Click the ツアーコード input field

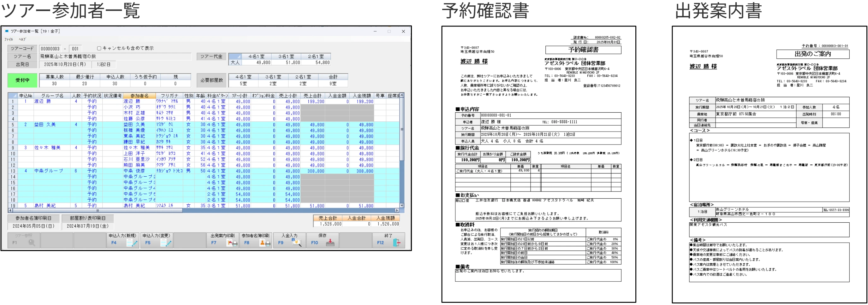(50, 49)
